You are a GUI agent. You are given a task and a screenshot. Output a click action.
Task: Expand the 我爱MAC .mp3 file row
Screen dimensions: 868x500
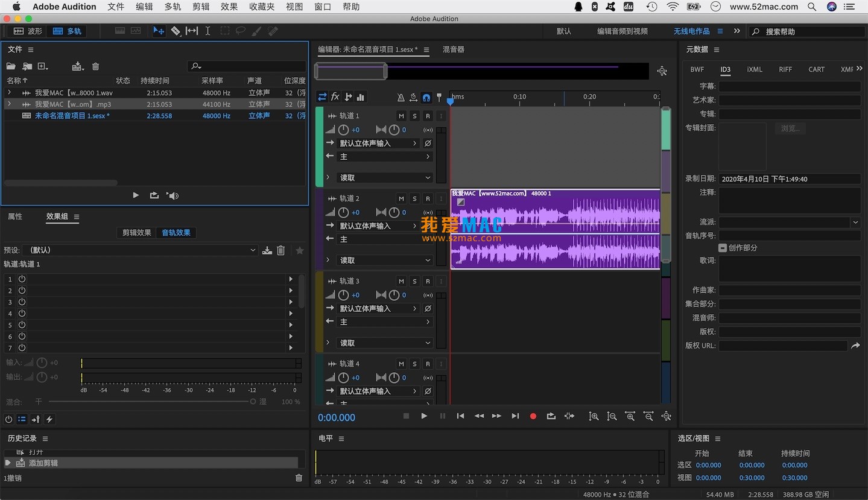click(9, 104)
